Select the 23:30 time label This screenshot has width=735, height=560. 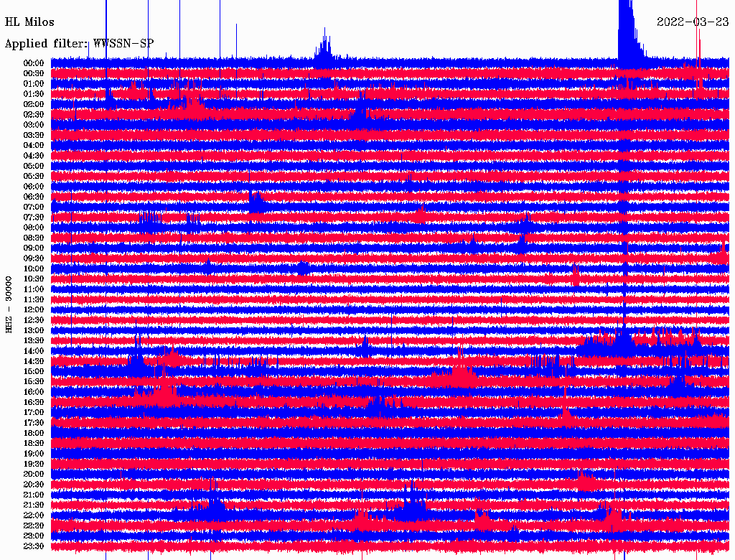pos(34,546)
